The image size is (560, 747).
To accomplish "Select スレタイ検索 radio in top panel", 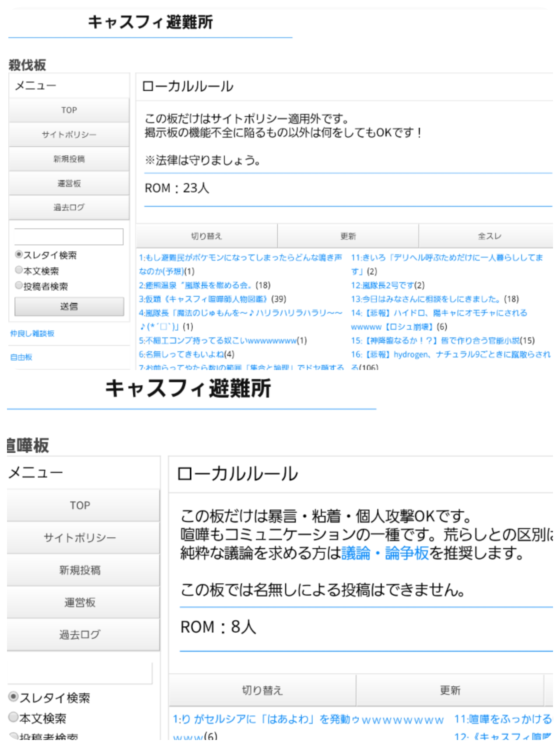I will pyautogui.click(x=19, y=254).
